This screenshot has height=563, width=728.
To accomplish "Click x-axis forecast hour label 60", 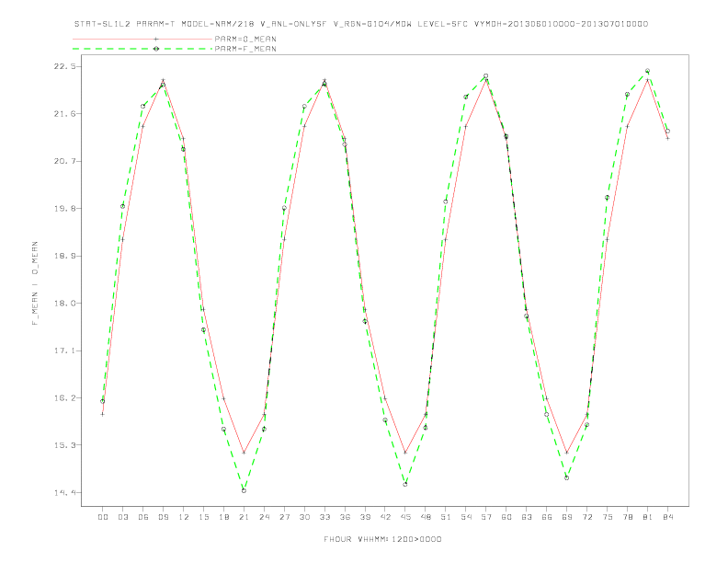I will (506, 517).
